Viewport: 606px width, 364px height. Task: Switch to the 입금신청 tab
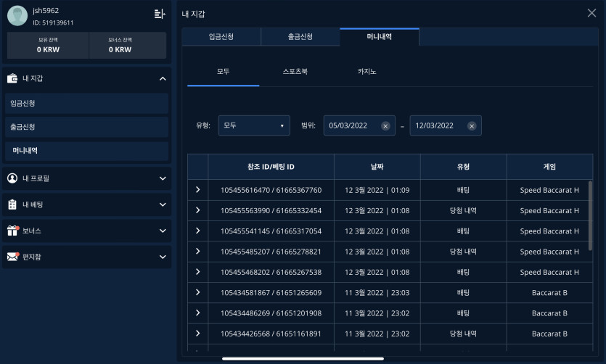point(221,37)
